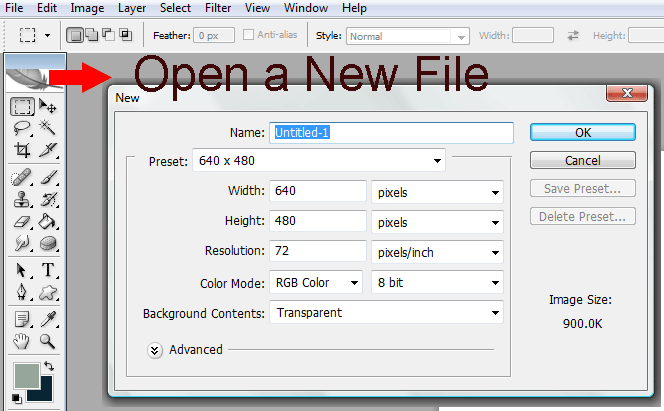Viewport: 664px width, 411px height.
Task: Click OK to create the new file
Action: (x=583, y=132)
